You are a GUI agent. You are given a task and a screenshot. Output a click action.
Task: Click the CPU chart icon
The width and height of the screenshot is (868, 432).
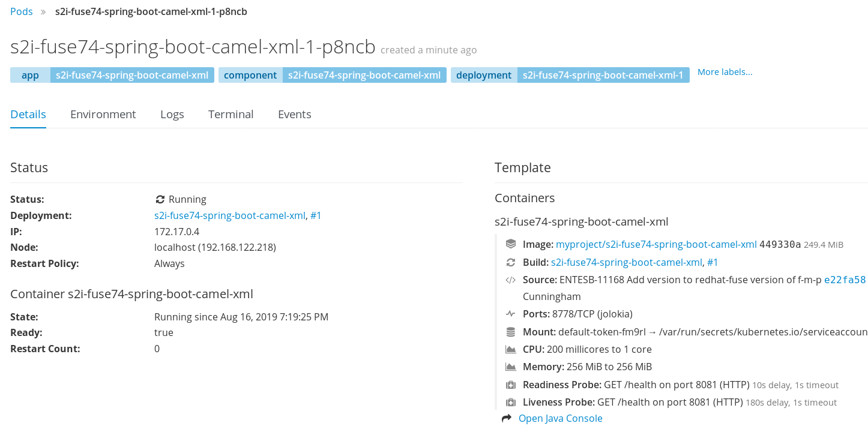pos(511,349)
